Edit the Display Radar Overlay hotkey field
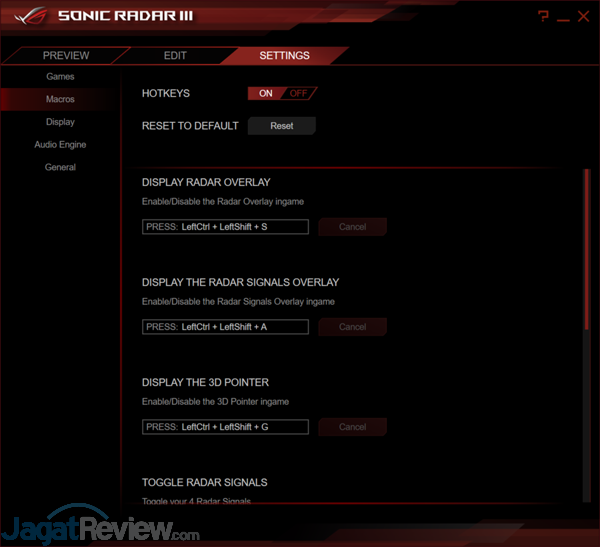 point(225,227)
